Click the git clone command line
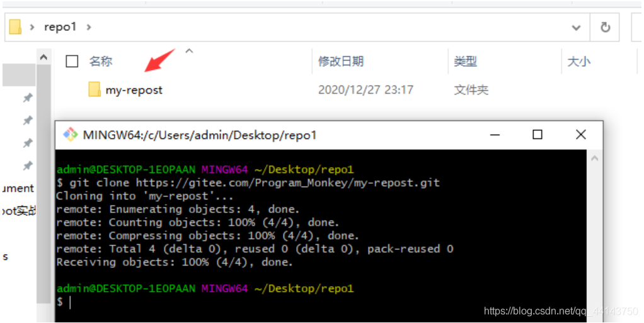644x323 pixels. pyautogui.click(x=248, y=183)
